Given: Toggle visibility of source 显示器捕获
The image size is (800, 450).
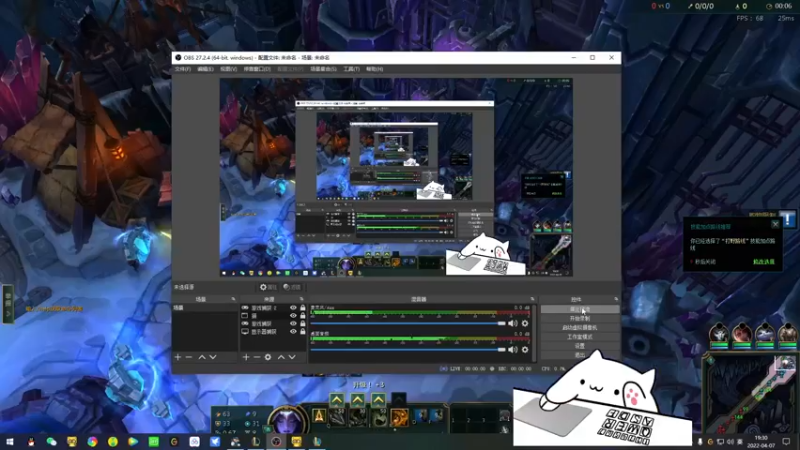Looking at the screenshot, I should pyautogui.click(x=293, y=332).
